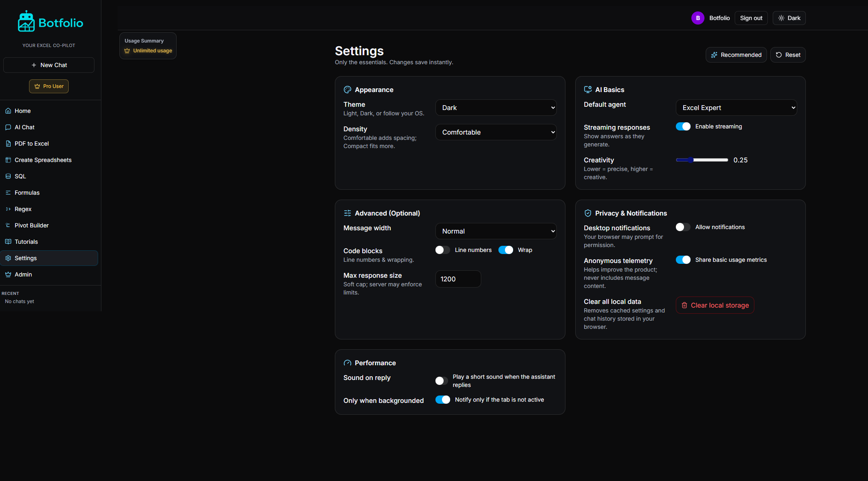
Task: Enable the Allow notifications switch
Action: [x=683, y=227]
